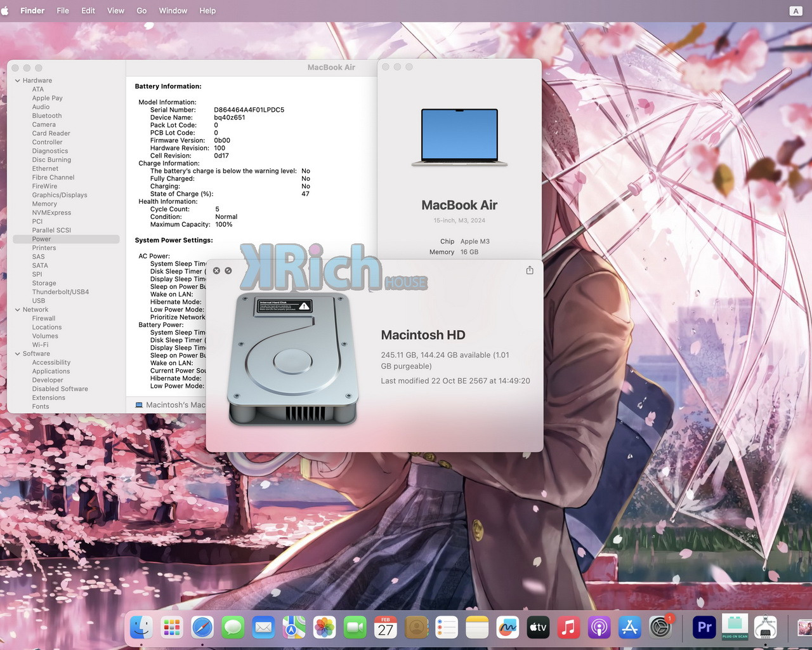The width and height of the screenshot is (812, 650).
Task: Open Music app in dock
Action: 569,628
